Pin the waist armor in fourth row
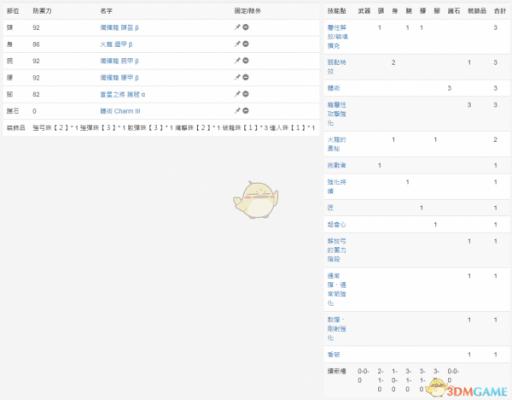The height and width of the screenshot is (400, 512). [x=237, y=77]
